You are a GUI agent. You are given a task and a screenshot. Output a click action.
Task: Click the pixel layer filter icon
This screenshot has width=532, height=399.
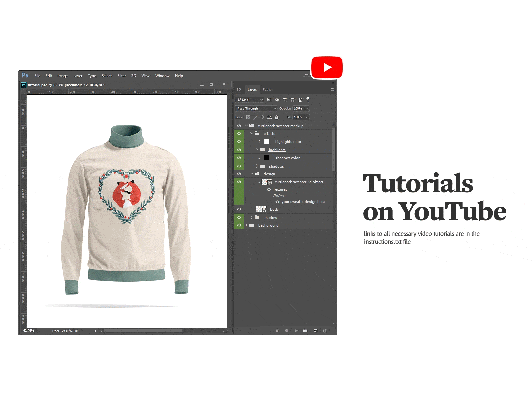(269, 100)
